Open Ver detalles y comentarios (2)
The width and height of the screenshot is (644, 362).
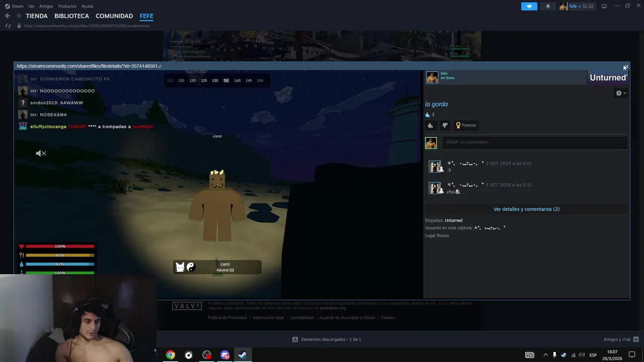[526, 209]
